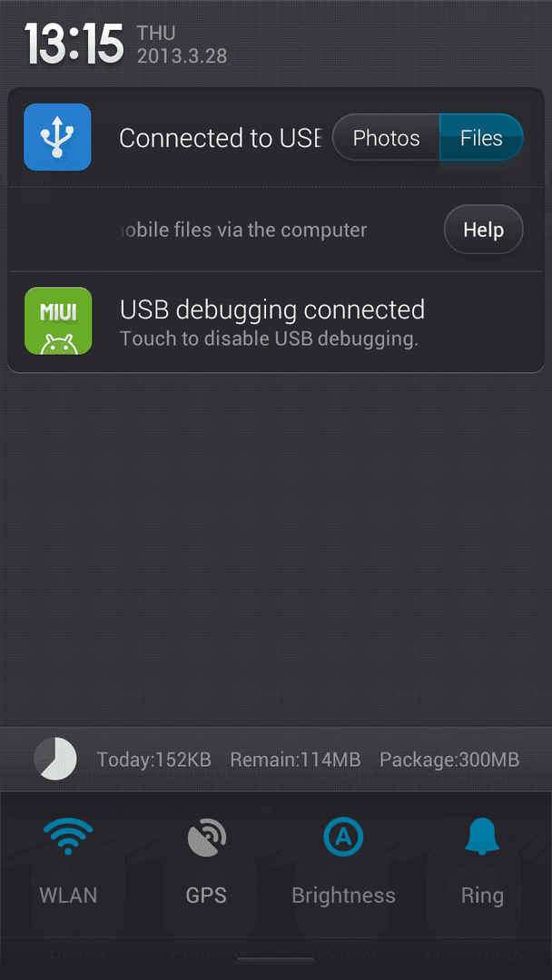Screen dimensions: 552x980
Task: Tap the Connected to USB title
Action: tap(221, 138)
